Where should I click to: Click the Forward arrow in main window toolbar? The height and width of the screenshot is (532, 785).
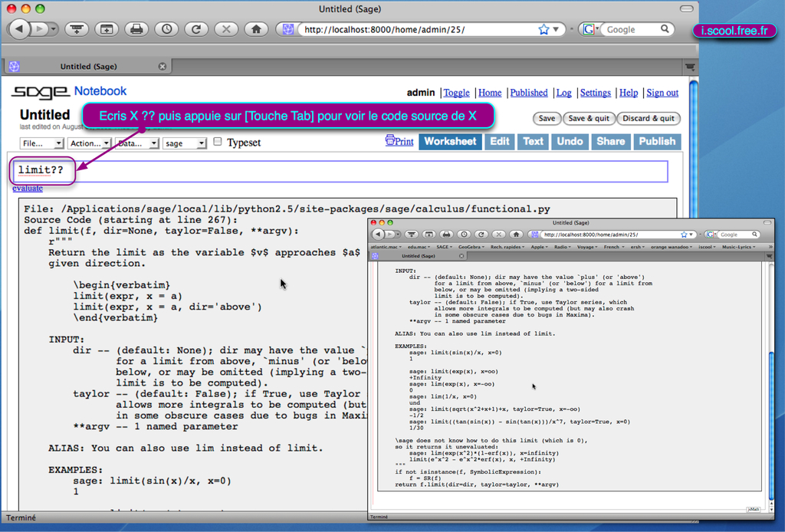(39, 29)
